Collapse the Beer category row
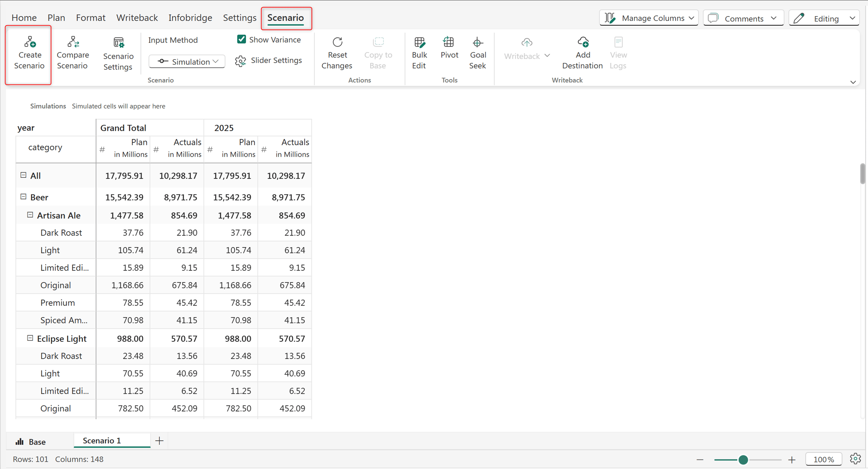The height and width of the screenshot is (469, 868). click(23, 197)
